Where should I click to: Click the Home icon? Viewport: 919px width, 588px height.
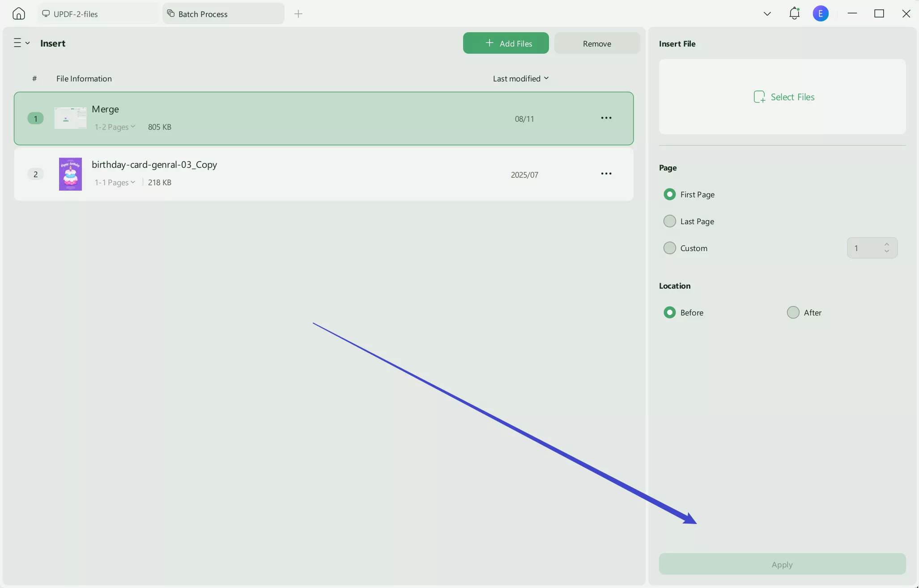coord(18,13)
